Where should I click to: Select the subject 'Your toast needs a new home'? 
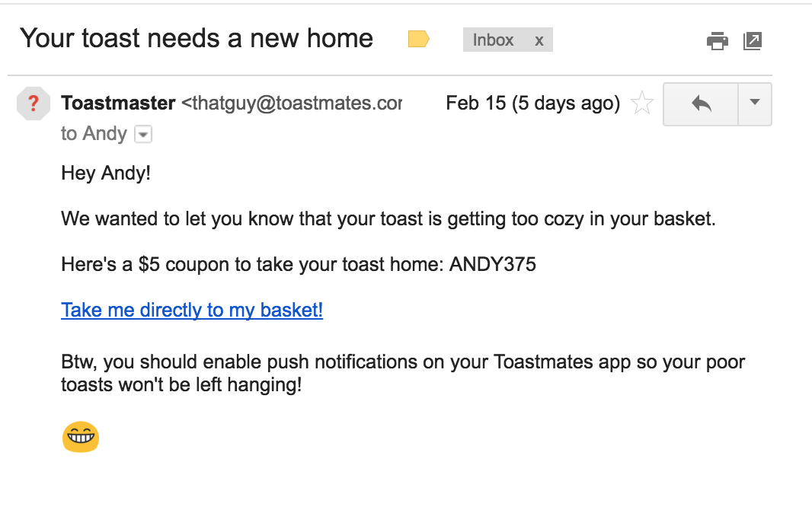[x=197, y=37]
